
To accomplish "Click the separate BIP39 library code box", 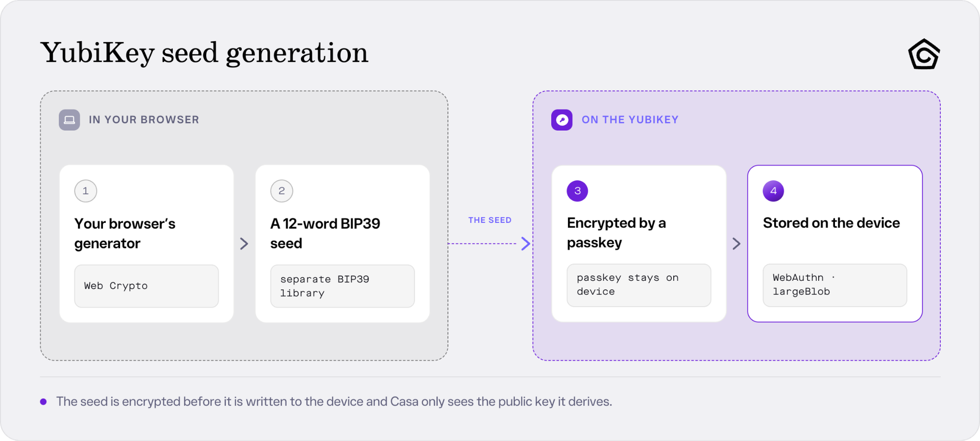I will (343, 286).
